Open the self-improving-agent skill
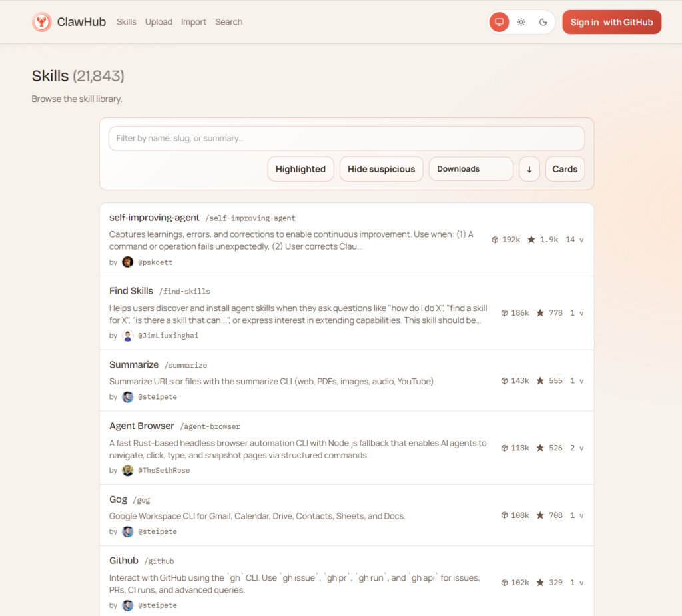 click(155, 218)
